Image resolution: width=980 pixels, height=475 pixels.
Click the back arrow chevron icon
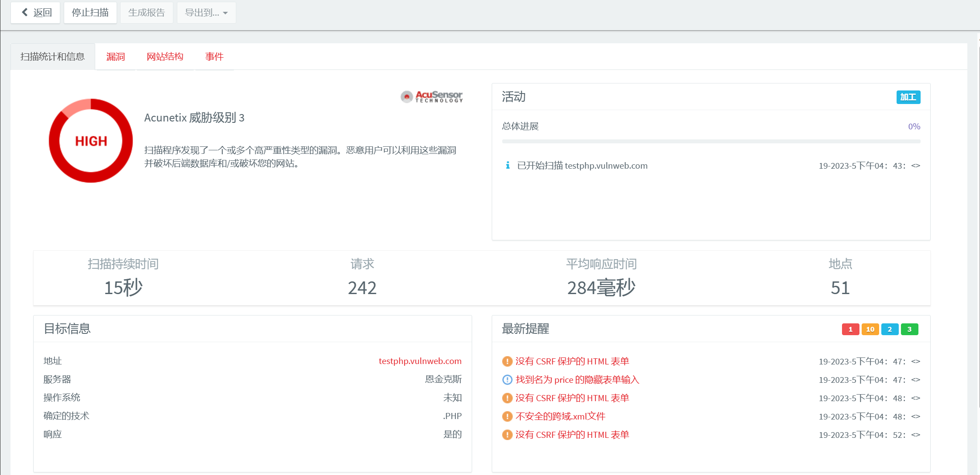coord(25,12)
